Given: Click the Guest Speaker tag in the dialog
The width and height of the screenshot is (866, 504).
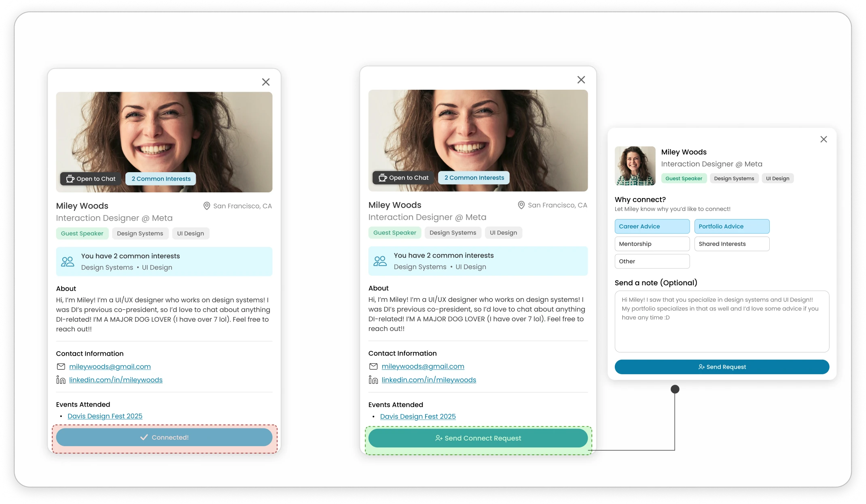Looking at the screenshot, I should 684,178.
